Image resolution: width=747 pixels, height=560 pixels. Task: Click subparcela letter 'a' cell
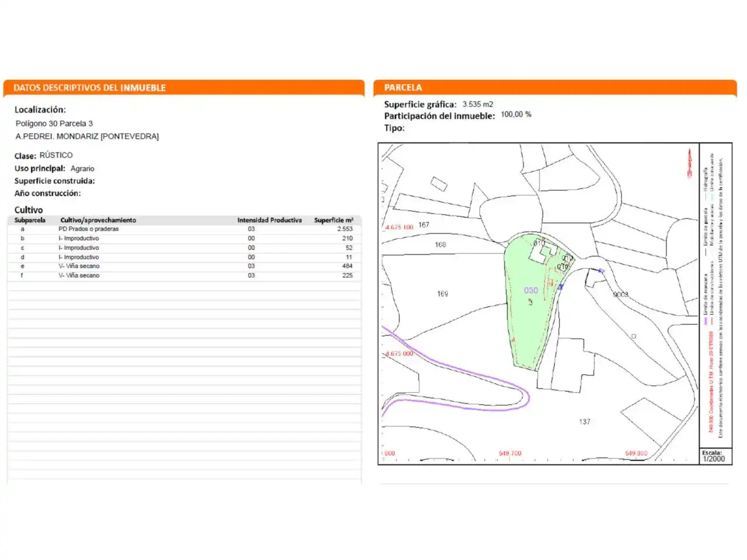[22, 229]
